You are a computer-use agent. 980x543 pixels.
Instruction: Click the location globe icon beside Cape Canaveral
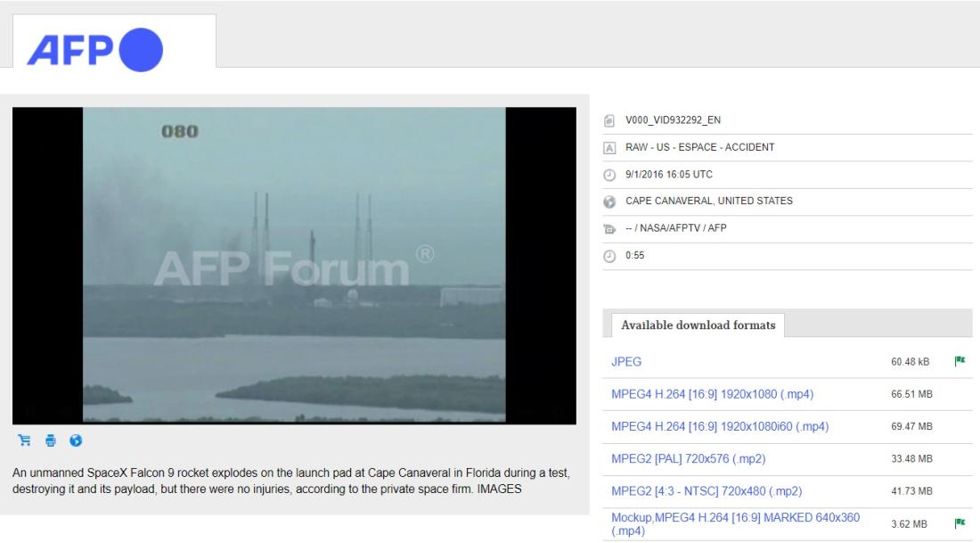(x=609, y=202)
